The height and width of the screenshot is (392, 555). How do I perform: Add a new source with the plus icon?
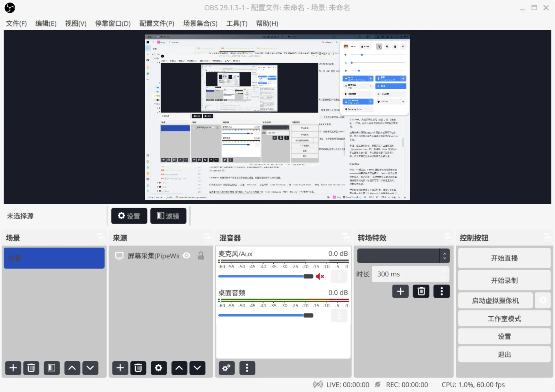pos(120,368)
